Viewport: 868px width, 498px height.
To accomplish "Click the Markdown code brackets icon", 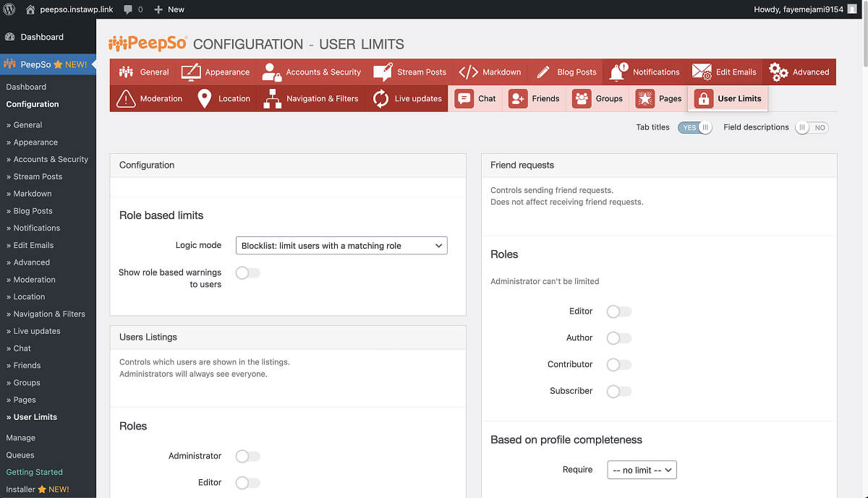I will click(x=468, y=72).
